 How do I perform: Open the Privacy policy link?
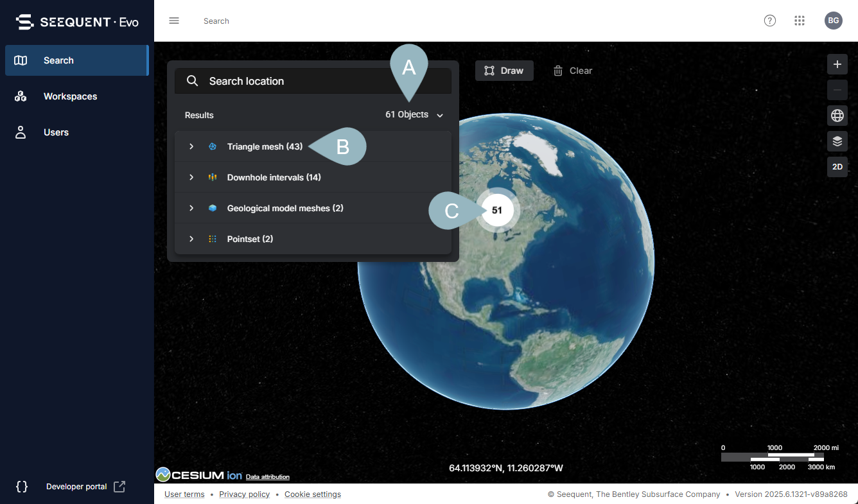click(244, 494)
